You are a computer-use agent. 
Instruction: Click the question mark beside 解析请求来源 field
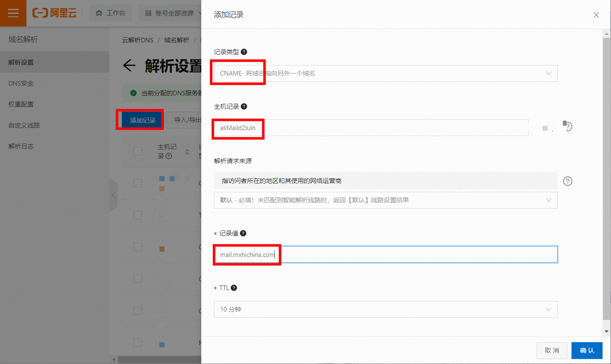point(568,181)
